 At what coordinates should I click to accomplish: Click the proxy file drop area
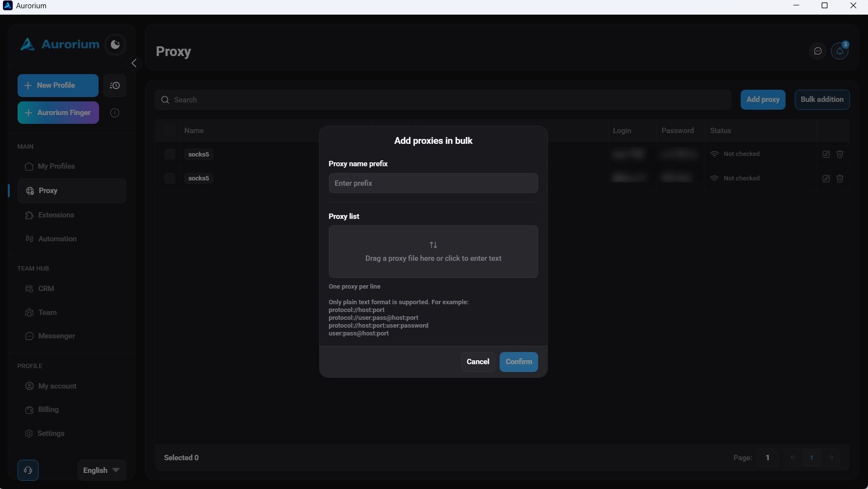pyautogui.click(x=433, y=252)
